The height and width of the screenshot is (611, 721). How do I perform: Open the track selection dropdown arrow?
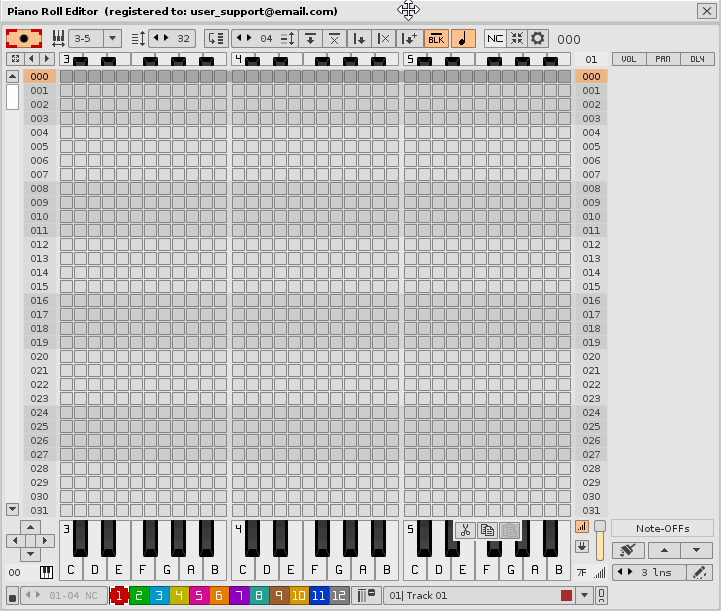coord(584,596)
